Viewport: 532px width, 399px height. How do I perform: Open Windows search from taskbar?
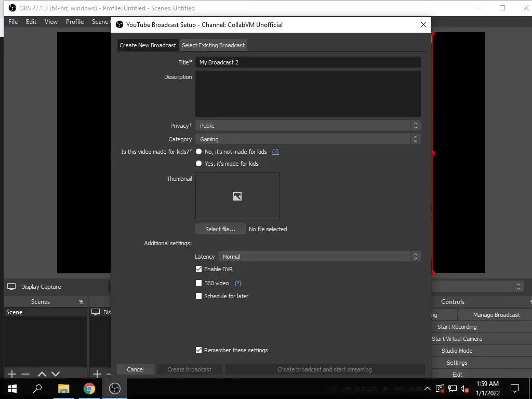pos(37,389)
